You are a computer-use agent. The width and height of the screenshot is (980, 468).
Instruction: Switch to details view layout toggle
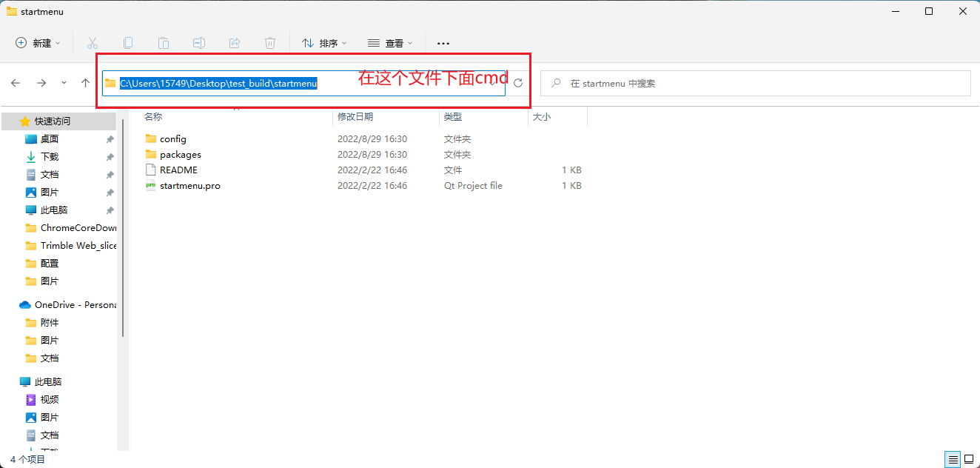[x=954, y=459]
